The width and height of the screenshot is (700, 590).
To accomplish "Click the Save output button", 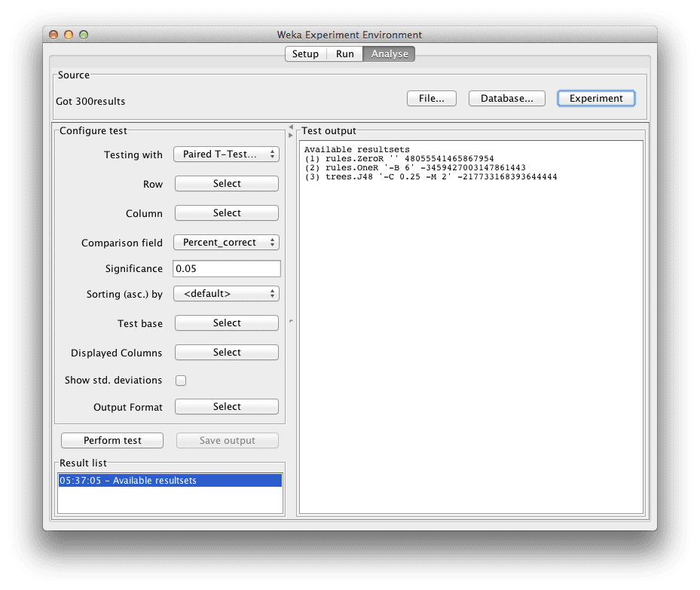I will point(228,441).
